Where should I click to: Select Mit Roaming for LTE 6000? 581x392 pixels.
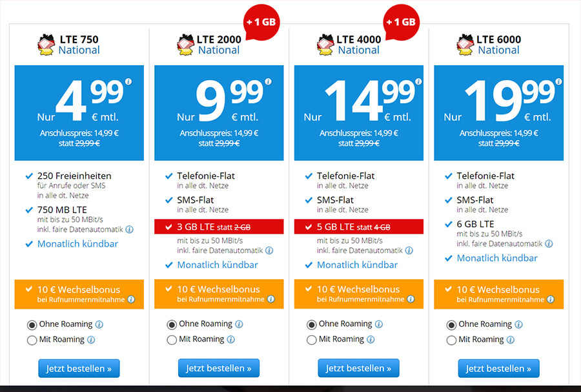coord(452,340)
